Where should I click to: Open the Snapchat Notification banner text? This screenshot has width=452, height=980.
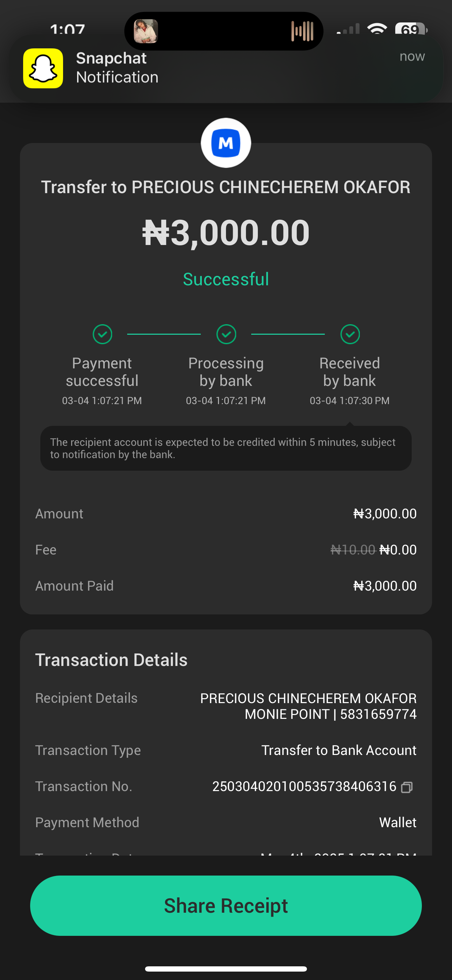117,68
